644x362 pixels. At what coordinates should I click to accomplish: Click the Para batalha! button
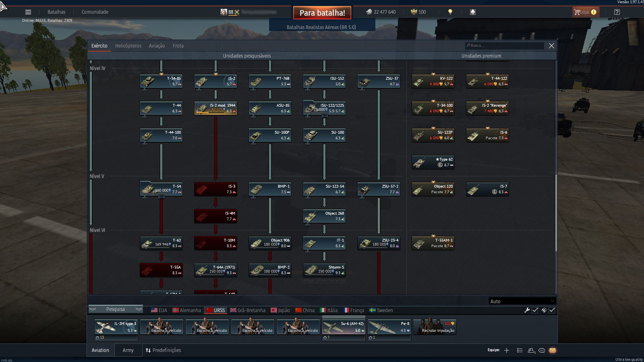(x=322, y=12)
